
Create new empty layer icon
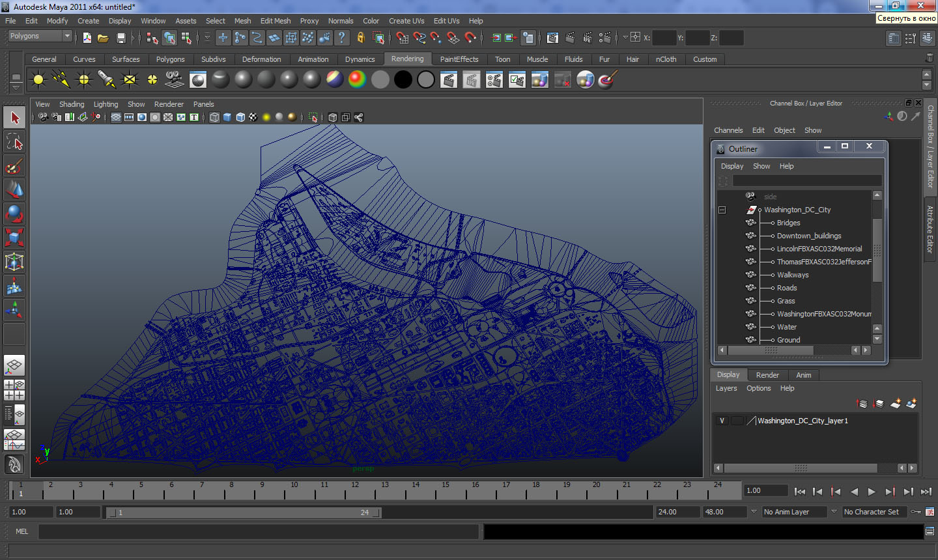point(896,404)
